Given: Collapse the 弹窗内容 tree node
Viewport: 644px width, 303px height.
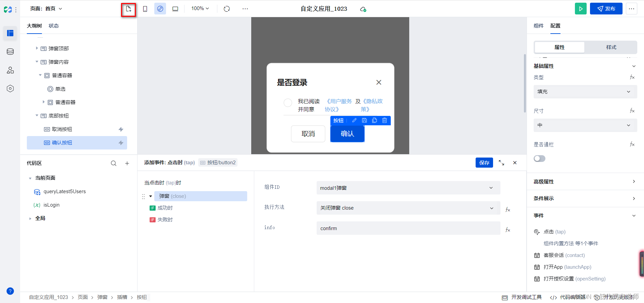Looking at the screenshot, I should pos(37,62).
